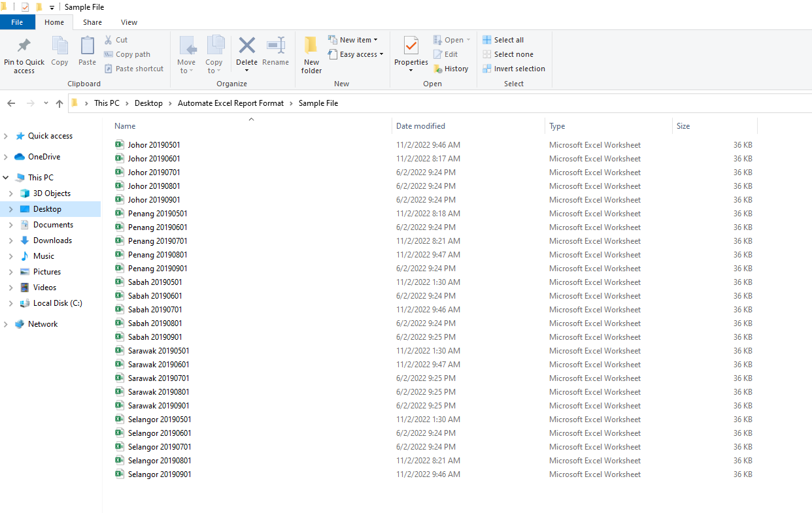Switch to the View ribbon tab
Screen dimensions: 812x513
[129, 22]
